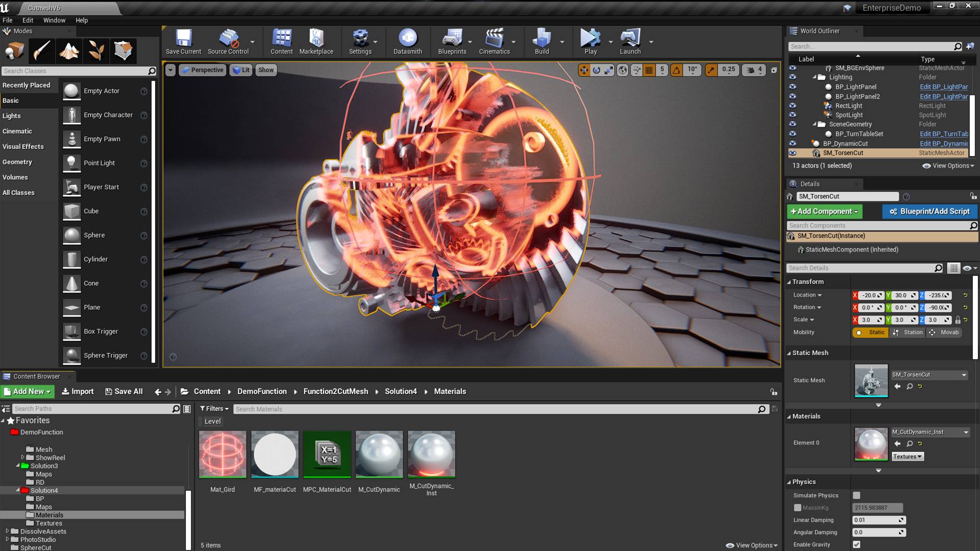Select Paint mode brush icon
The image size is (980, 551).
pyautogui.click(x=42, y=51)
